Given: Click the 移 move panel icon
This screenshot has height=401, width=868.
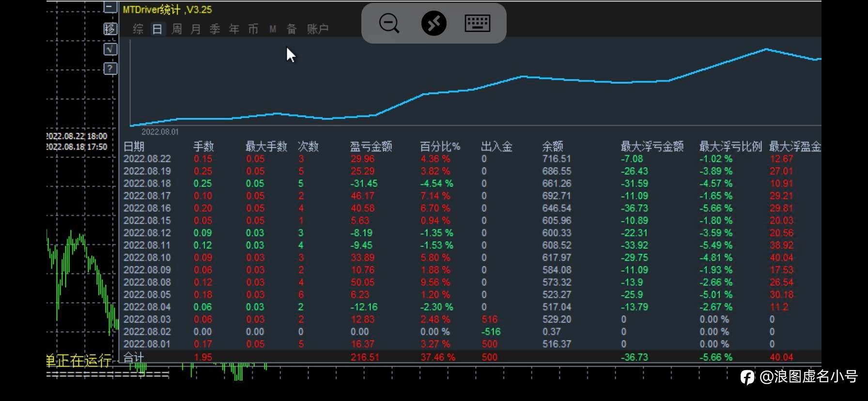Looking at the screenshot, I should [x=110, y=29].
